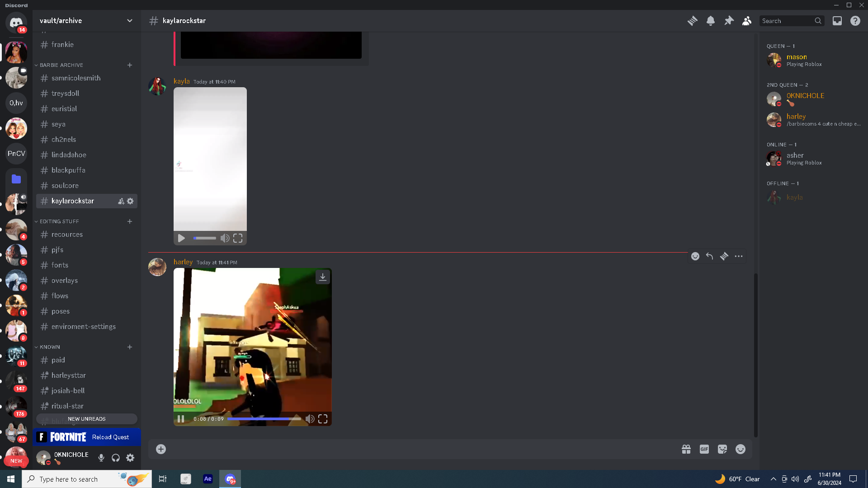The width and height of the screenshot is (868, 488).
Task: Pause harley's video
Action: (x=181, y=419)
